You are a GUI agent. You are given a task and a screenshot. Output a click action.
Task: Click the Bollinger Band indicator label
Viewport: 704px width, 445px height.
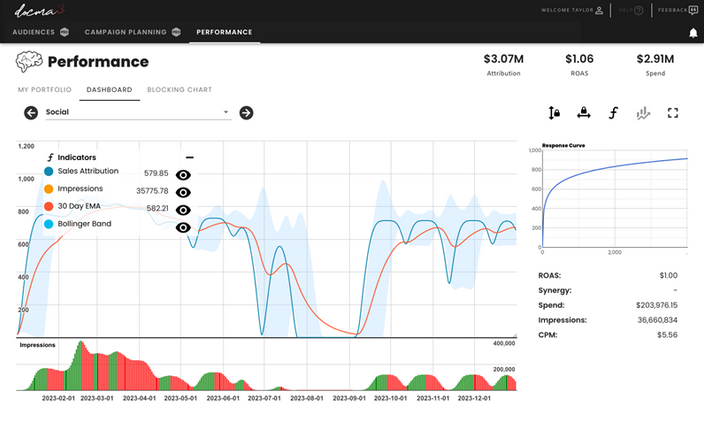[x=84, y=224]
